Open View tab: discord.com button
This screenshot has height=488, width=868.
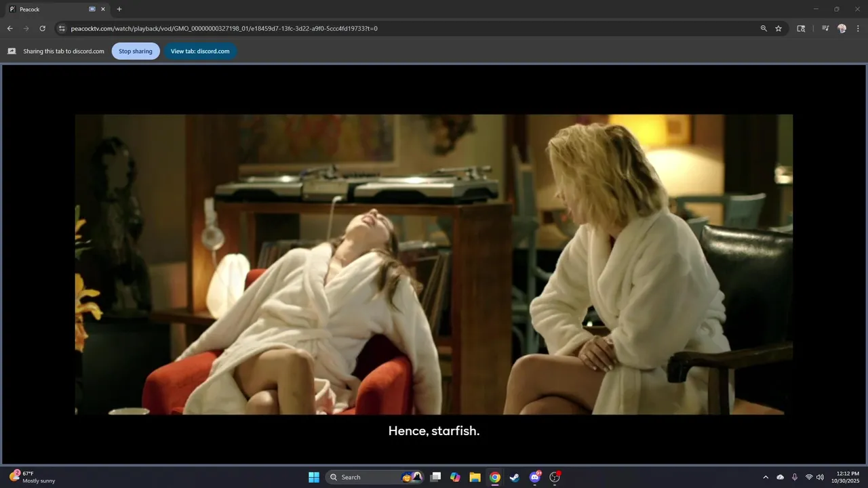[x=200, y=51]
